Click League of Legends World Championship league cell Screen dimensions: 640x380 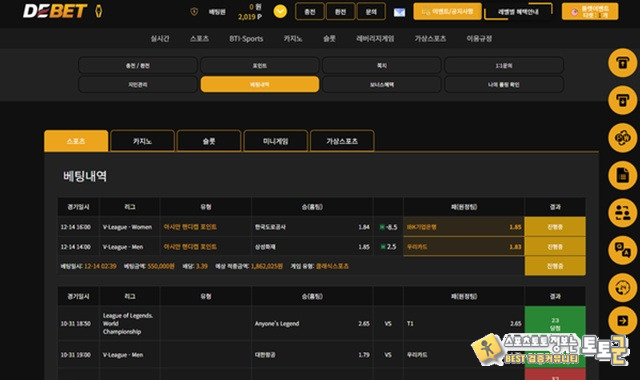point(129,323)
